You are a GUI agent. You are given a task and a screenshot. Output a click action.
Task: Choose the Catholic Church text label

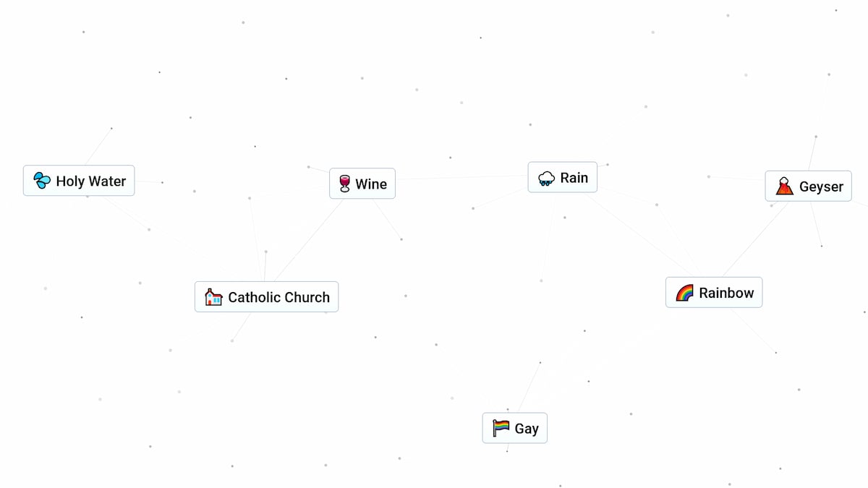click(x=278, y=297)
